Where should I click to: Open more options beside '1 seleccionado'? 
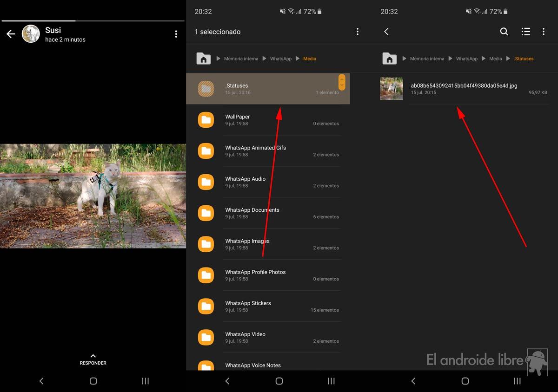point(357,32)
